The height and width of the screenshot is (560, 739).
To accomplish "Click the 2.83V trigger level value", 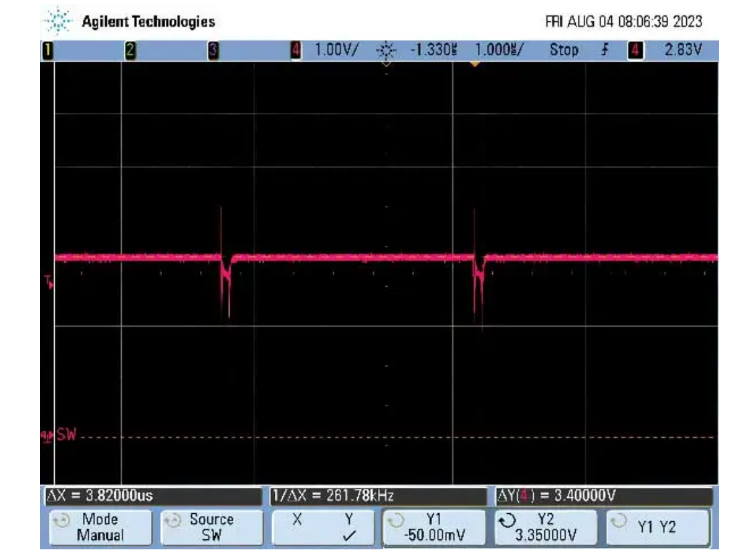I will coord(683,49).
